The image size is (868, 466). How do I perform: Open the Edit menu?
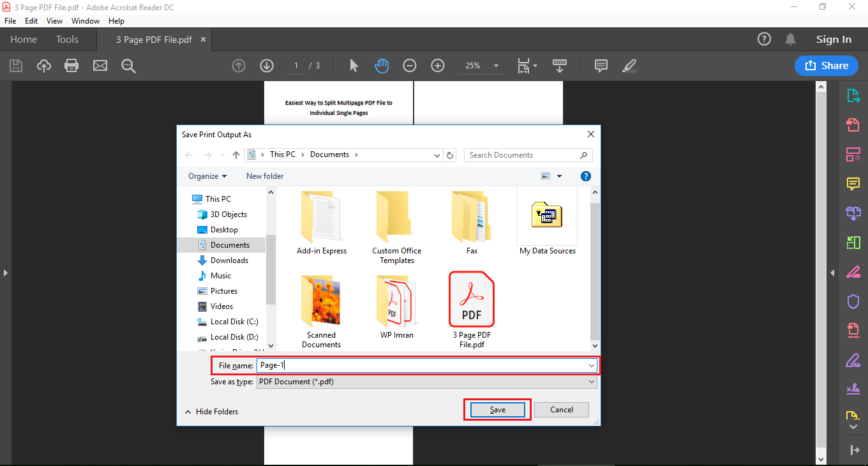pos(31,21)
